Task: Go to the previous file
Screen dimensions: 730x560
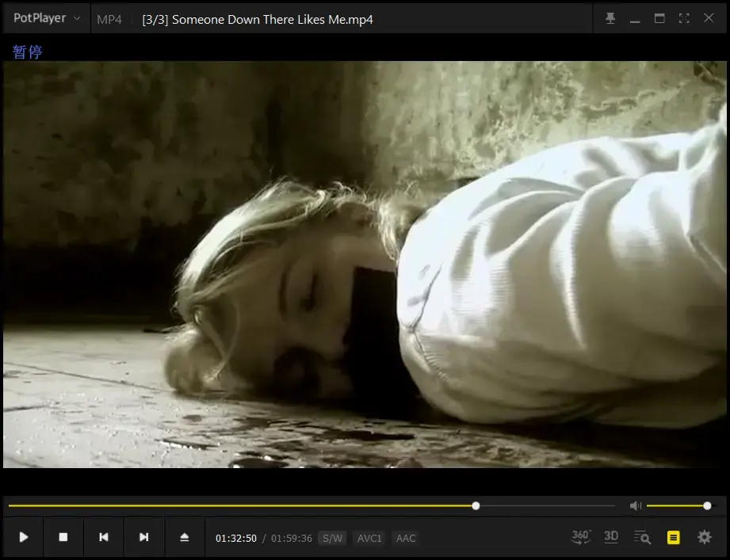Action: (x=104, y=537)
